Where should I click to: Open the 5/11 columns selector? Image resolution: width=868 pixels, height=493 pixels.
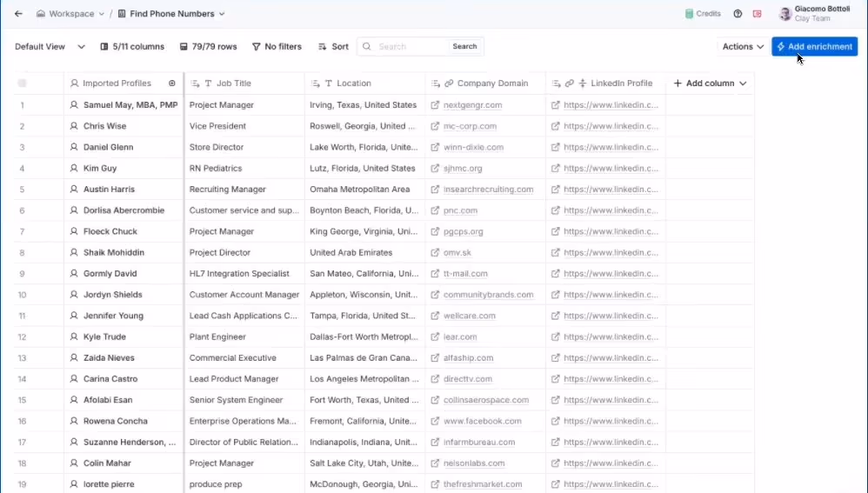click(x=131, y=46)
